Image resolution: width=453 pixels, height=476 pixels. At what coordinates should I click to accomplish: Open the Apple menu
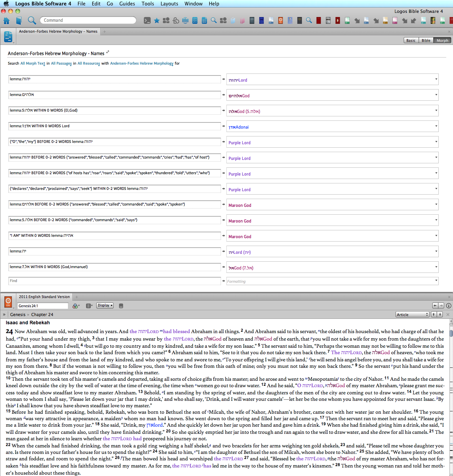pos(6,4)
